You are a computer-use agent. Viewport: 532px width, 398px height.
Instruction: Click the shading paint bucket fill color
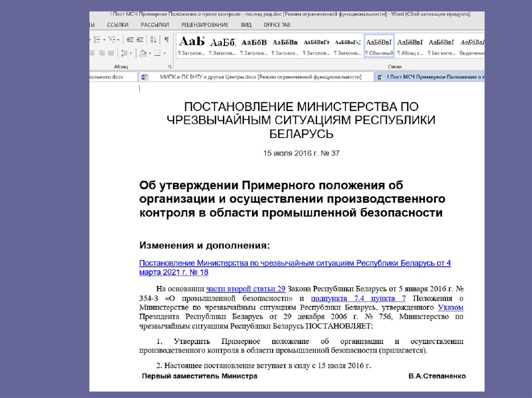(142, 53)
